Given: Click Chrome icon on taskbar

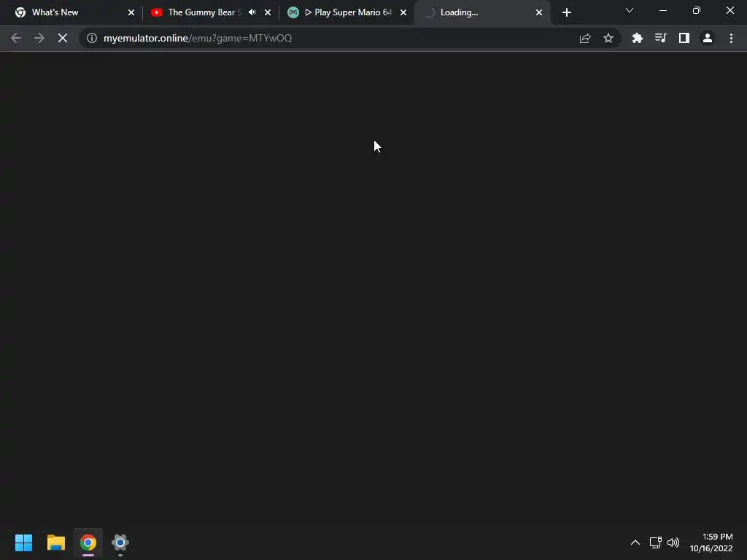Looking at the screenshot, I should tap(88, 542).
